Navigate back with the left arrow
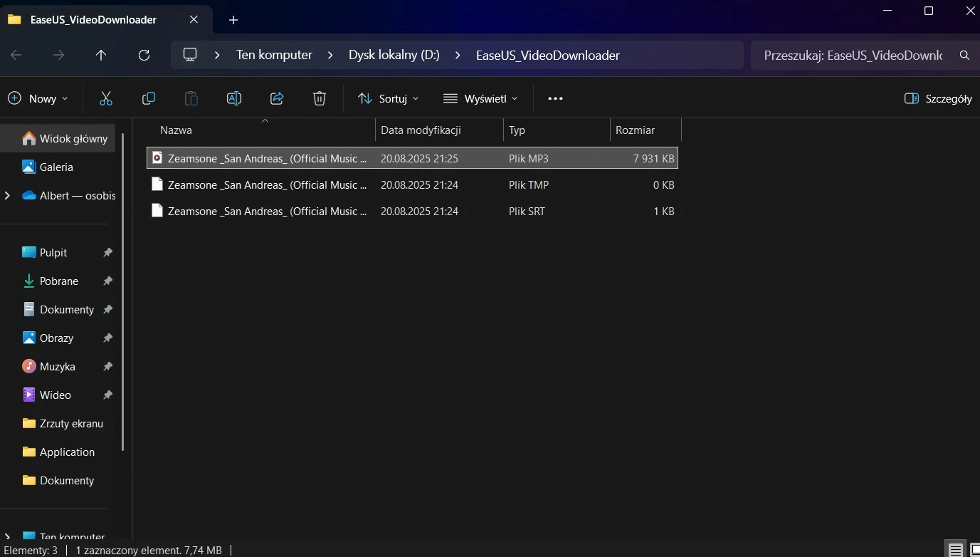Screen dimensions: 980x557 coord(16,55)
